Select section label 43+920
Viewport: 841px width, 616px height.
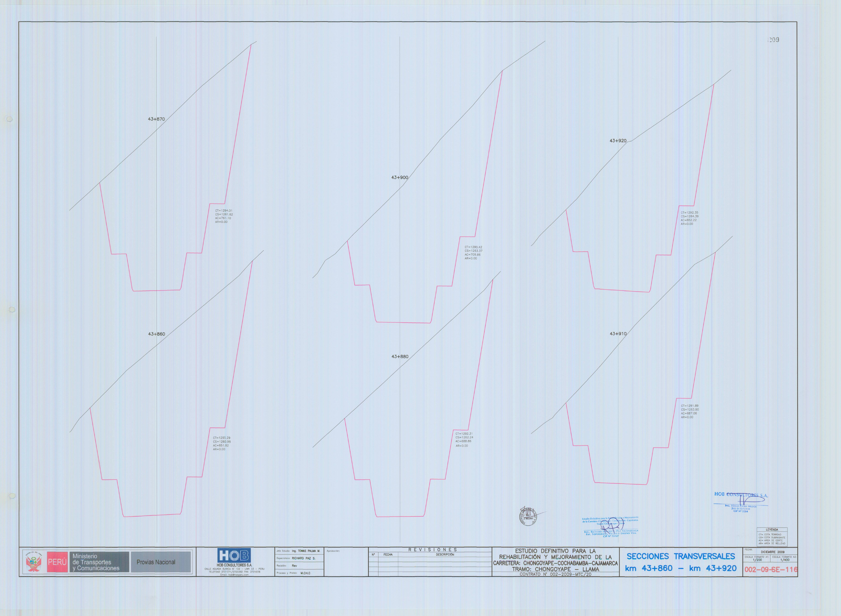pyautogui.click(x=618, y=141)
